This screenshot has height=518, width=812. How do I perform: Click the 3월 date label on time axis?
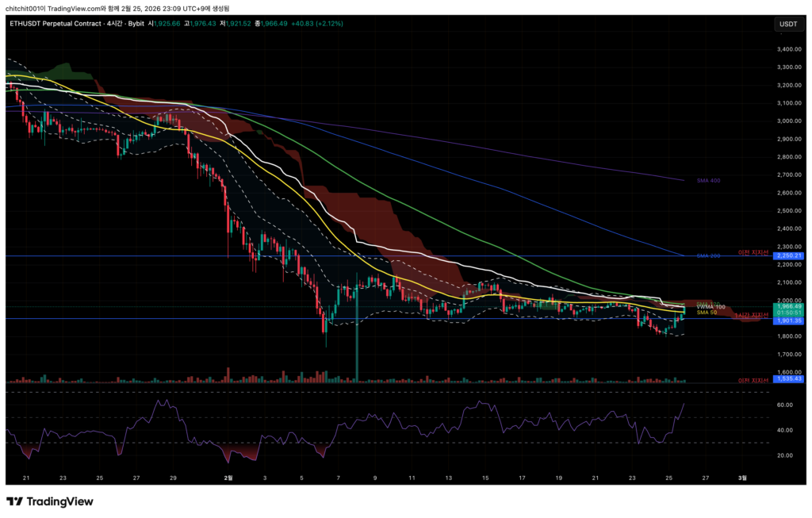click(x=742, y=478)
